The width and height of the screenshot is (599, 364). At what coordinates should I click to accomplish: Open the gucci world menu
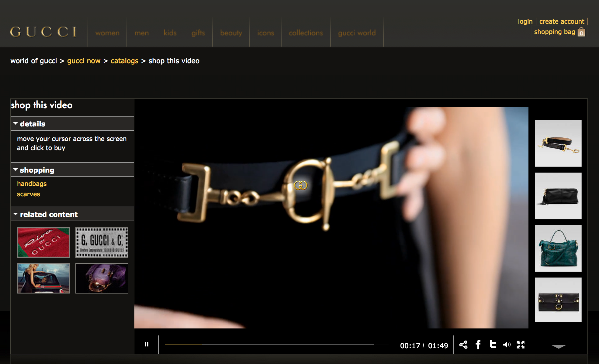pos(357,33)
